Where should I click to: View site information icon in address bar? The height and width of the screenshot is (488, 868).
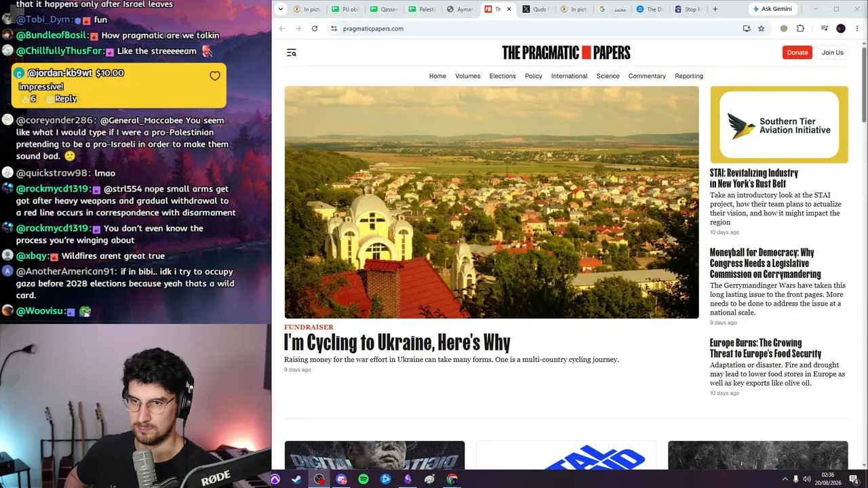tap(334, 28)
